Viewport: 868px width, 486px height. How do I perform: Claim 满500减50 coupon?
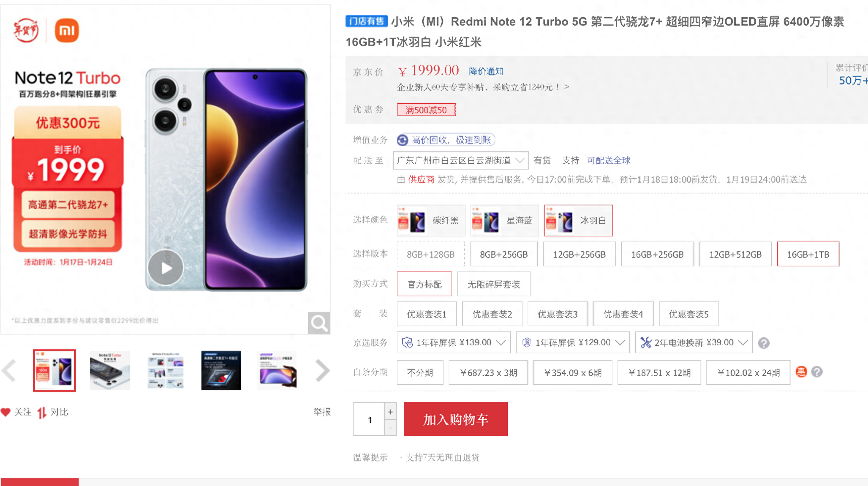tap(426, 110)
